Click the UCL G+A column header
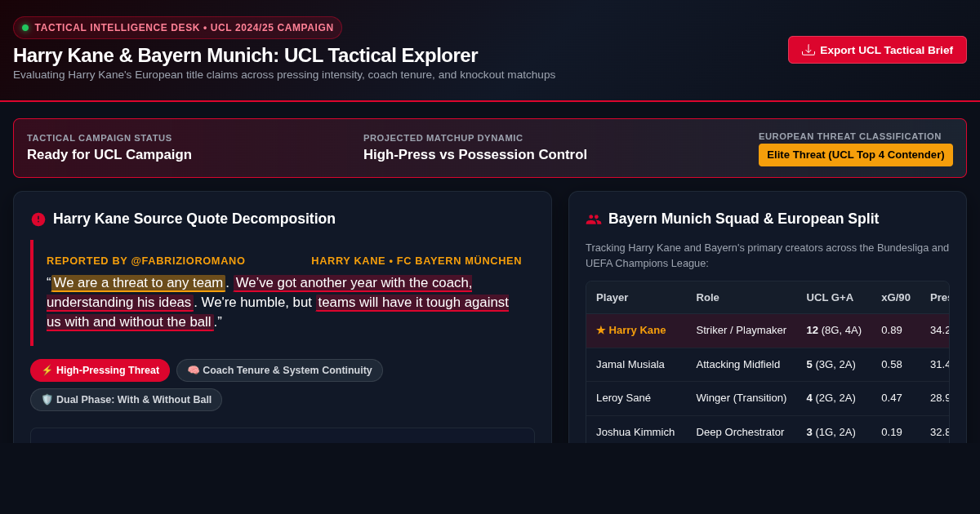This screenshot has height=514, width=980. (830, 298)
